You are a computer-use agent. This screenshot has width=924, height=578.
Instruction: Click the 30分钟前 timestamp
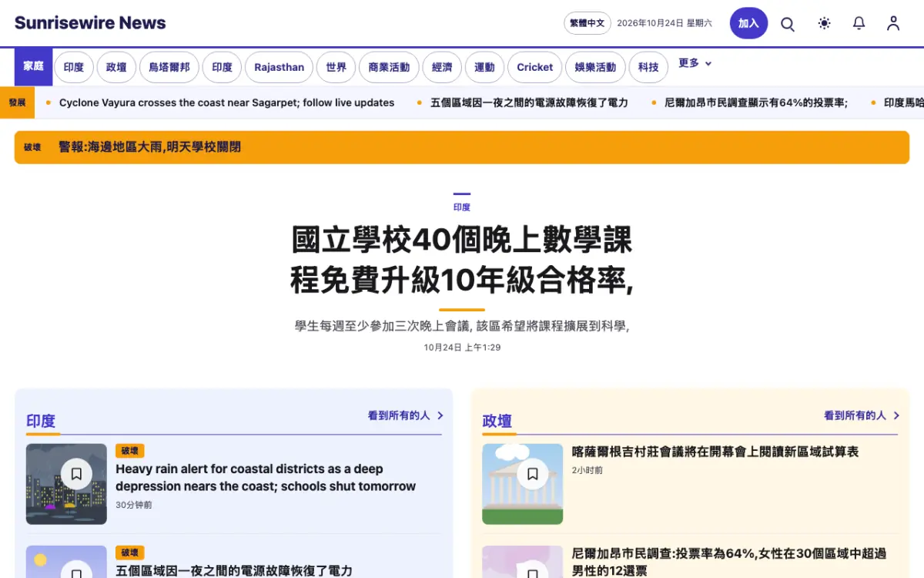(x=134, y=506)
